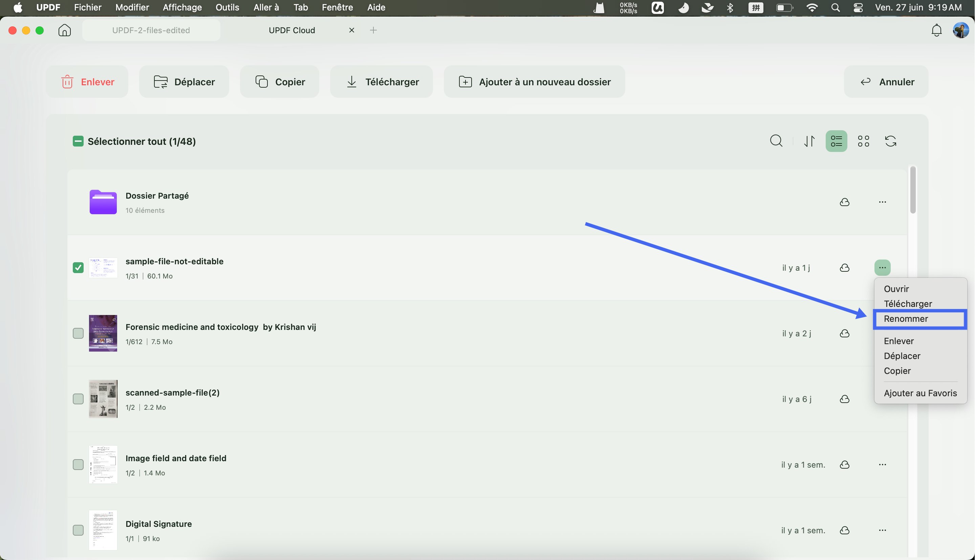The width and height of the screenshot is (975, 560).
Task: Open Control Center in menu bar
Action: coord(858,7)
